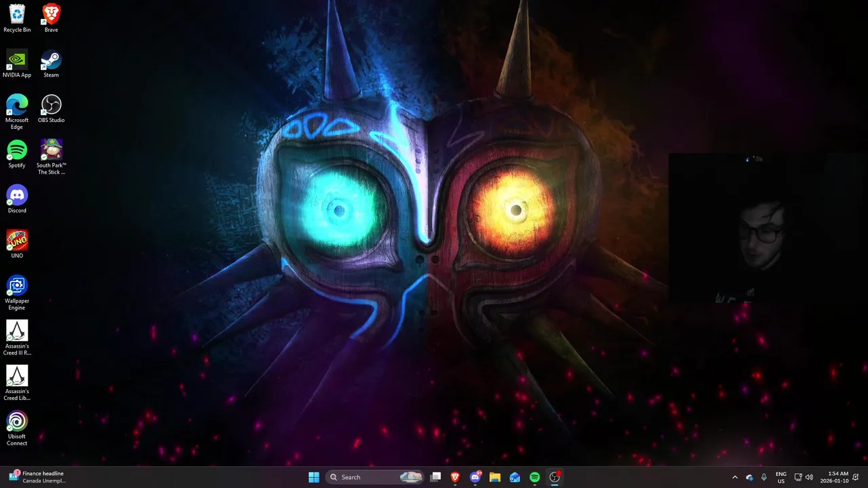Click the volume speaker tray icon
Image resolution: width=868 pixels, height=488 pixels.
click(x=809, y=477)
